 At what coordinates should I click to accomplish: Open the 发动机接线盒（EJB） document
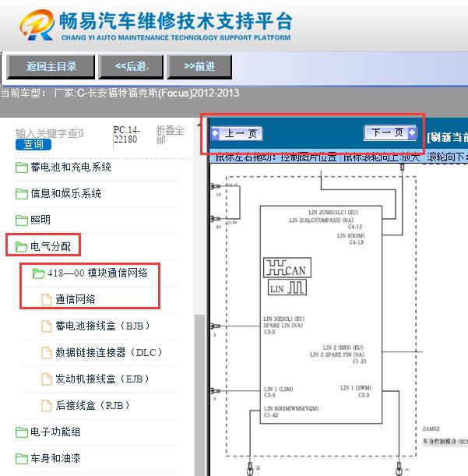click(103, 379)
